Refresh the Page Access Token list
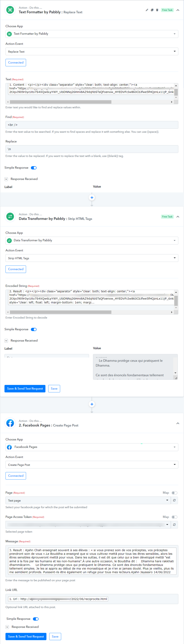The width and height of the screenshot is (184, 644). [x=174, y=525]
